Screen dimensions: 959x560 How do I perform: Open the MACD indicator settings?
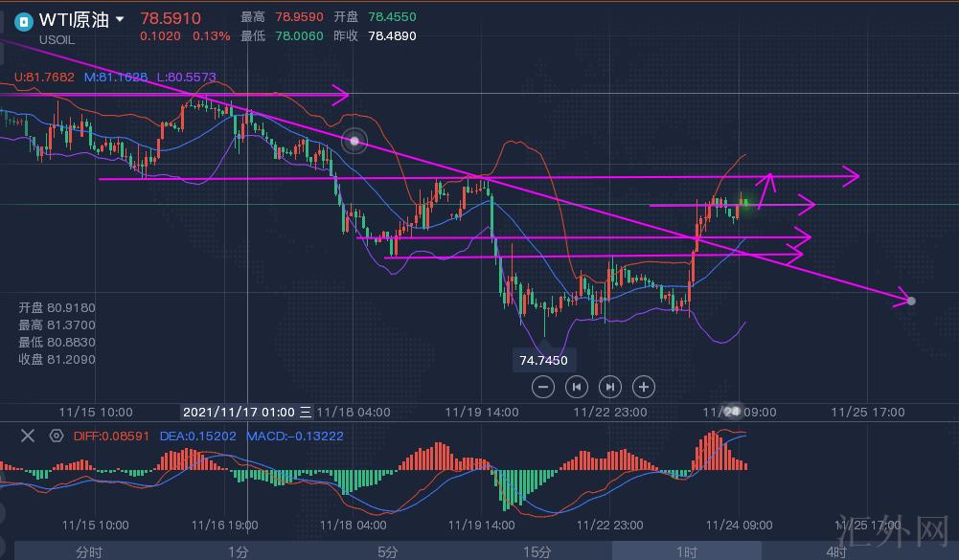[57, 436]
